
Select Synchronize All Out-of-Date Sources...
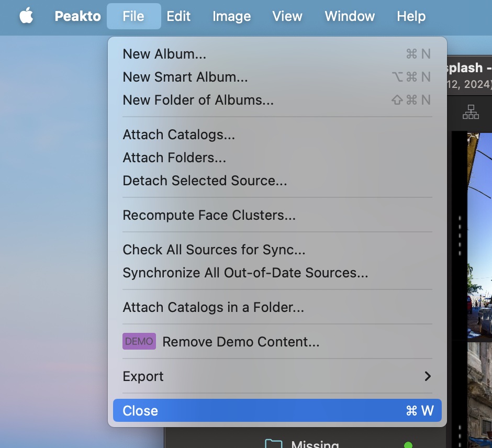pos(277,273)
